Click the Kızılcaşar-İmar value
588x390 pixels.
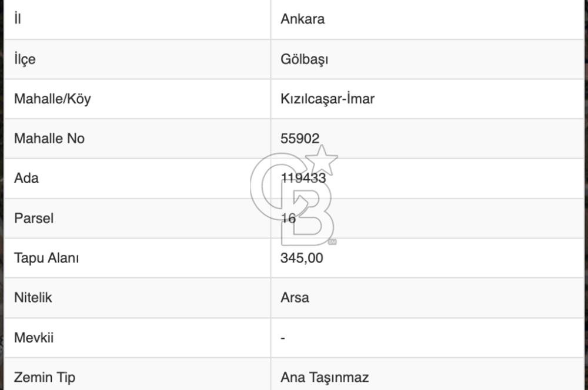tap(327, 99)
